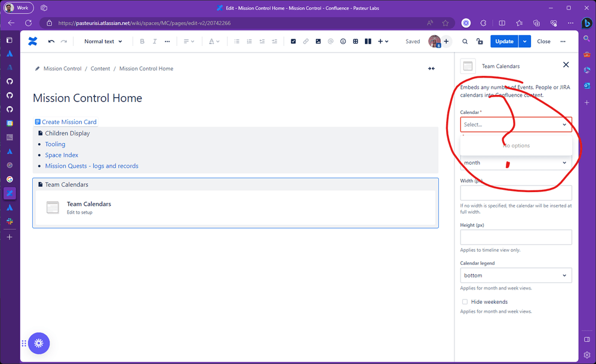Open the Normal text style dropdown
The image size is (596, 364).
pyautogui.click(x=103, y=41)
